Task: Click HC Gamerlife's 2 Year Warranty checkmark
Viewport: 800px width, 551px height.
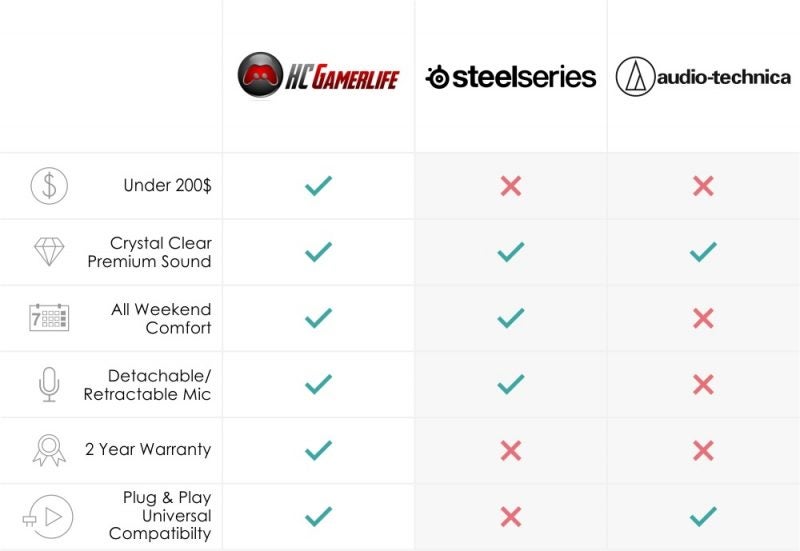Action: 318,450
